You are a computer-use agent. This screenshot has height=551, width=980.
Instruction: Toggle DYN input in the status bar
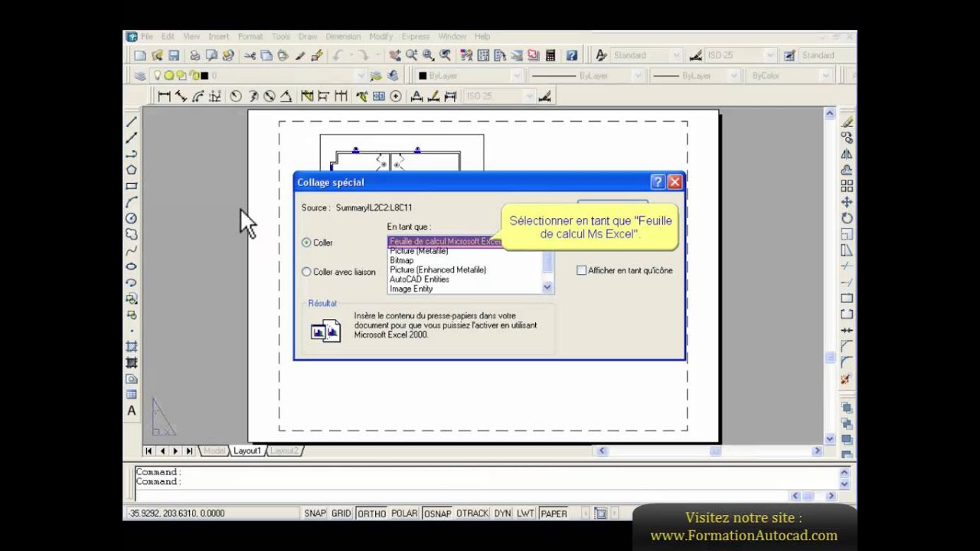pos(502,514)
